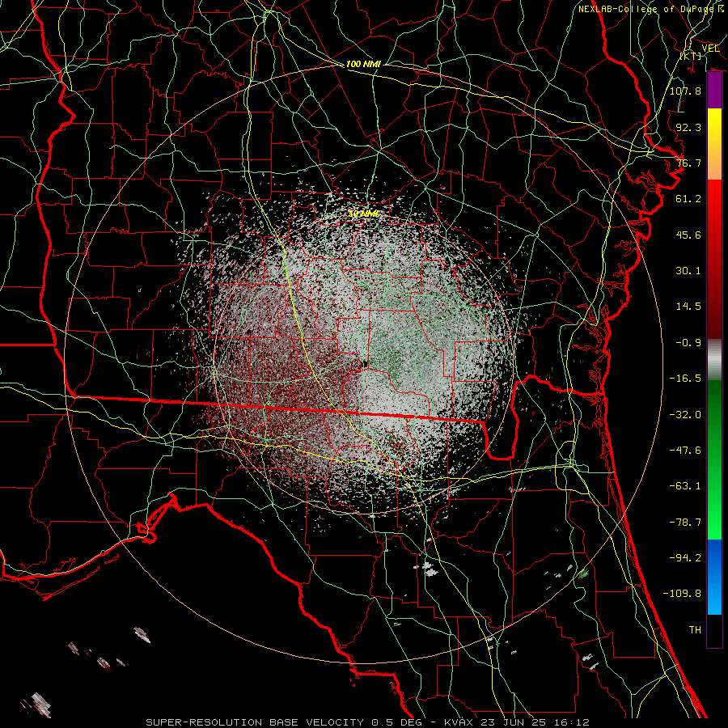Select the TH threshold label
Viewport: 728px width, 728px height.
[x=695, y=630]
